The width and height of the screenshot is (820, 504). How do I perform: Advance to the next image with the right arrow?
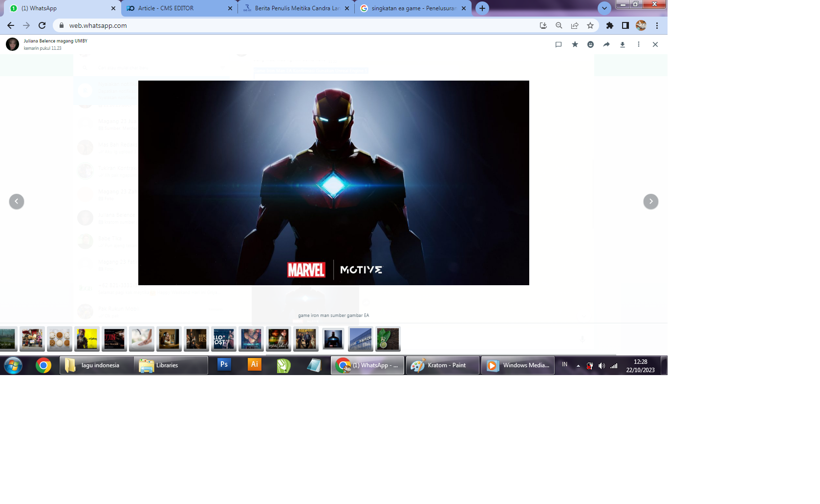point(651,201)
